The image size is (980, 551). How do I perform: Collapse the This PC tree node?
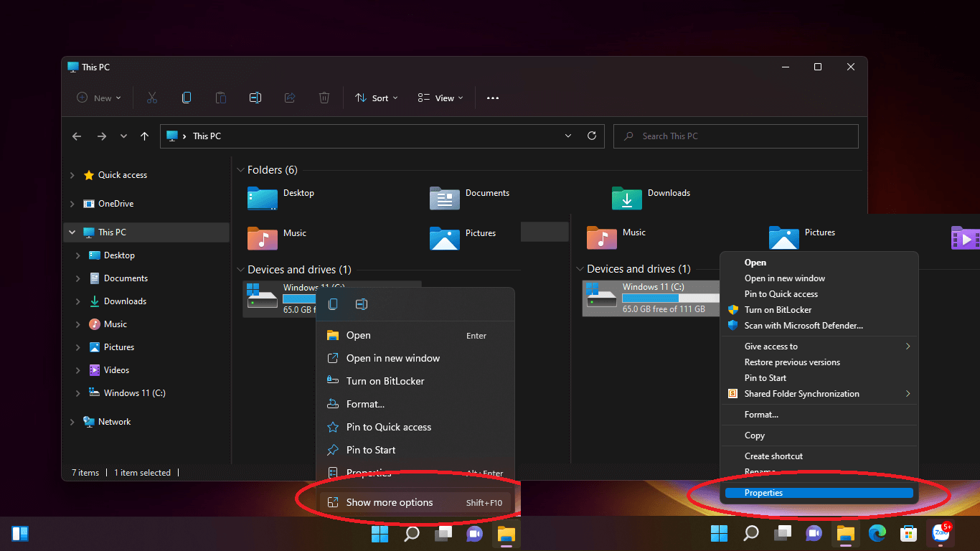pyautogui.click(x=72, y=232)
